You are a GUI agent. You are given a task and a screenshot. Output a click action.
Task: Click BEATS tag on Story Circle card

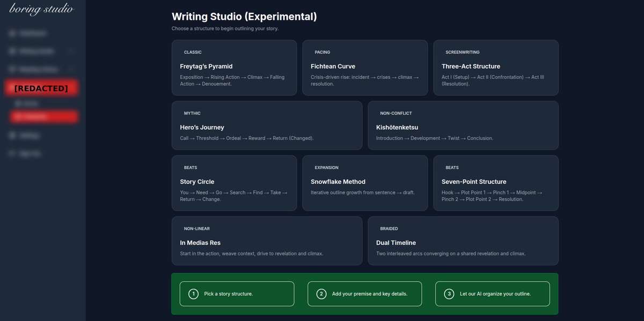coord(191,168)
